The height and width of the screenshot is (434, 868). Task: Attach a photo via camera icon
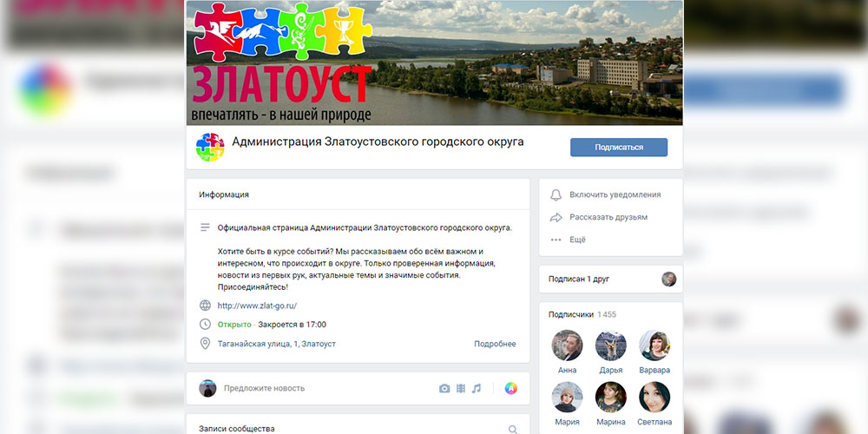(444, 389)
